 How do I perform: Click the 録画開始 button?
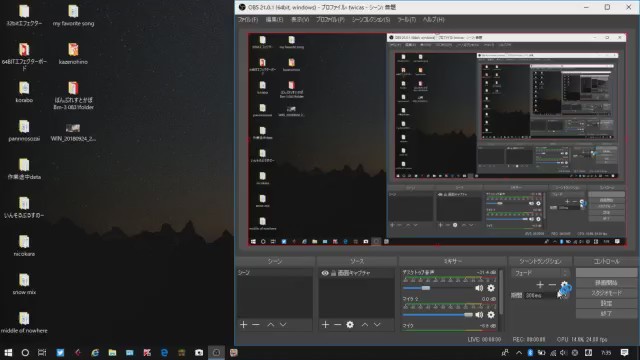(x=606, y=282)
